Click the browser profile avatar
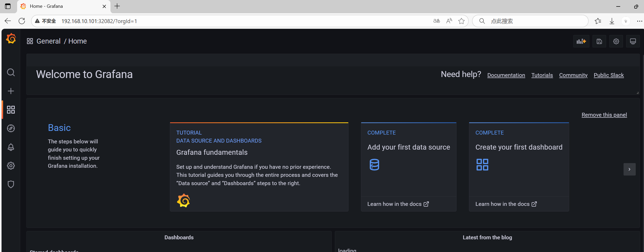The width and height of the screenshot is (644, 252). [626, 21]
